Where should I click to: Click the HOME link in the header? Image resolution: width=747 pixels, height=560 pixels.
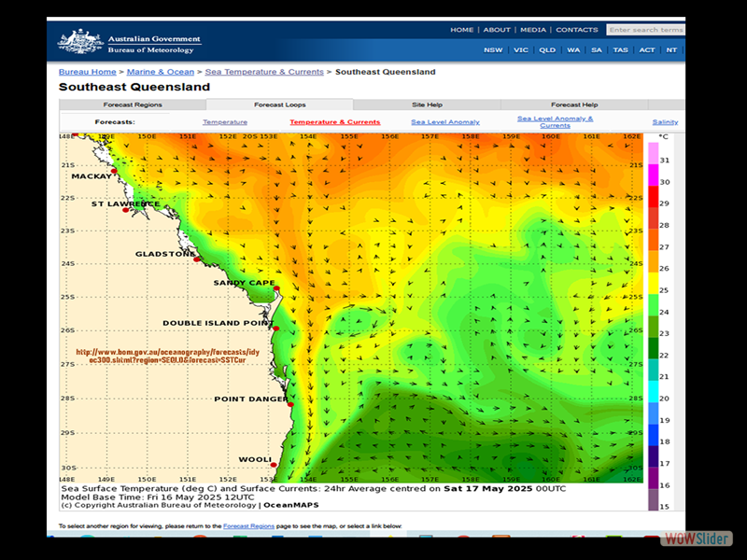click(462, 30)
